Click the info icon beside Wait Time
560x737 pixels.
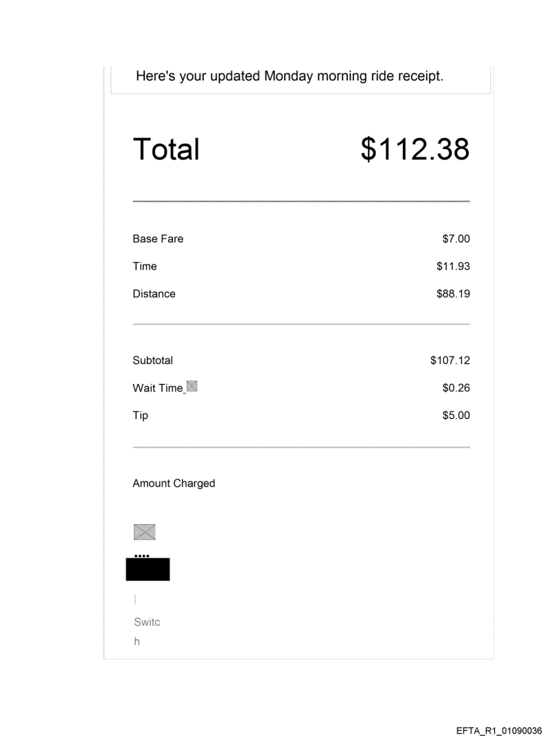pyautogui.click(x=191, y=387)
